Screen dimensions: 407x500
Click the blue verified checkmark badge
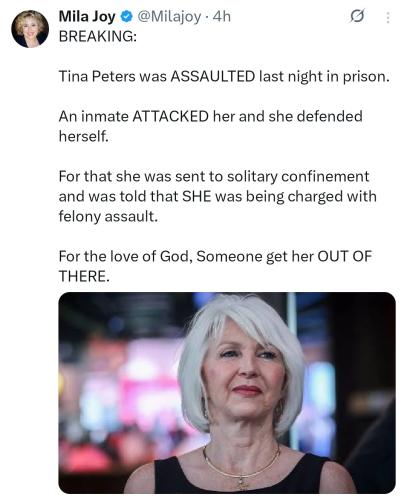(127, 16)
